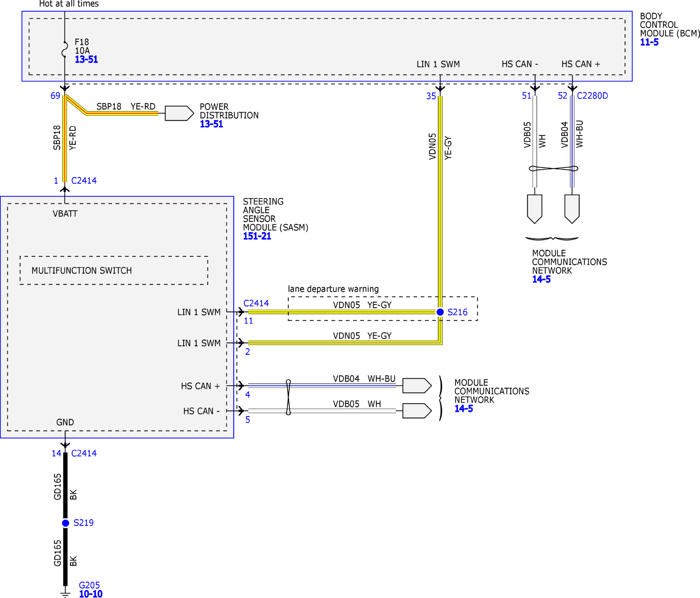Click the STEERING ANGLE SENSOR MODULE title
Viewport: 700px width, 598px height.
(276, 214)
